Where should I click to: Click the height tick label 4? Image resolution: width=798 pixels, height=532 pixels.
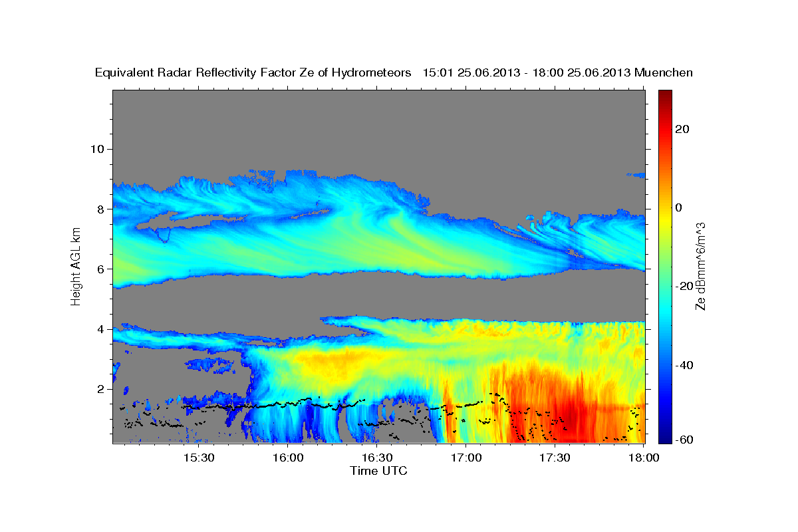(100, 329)
